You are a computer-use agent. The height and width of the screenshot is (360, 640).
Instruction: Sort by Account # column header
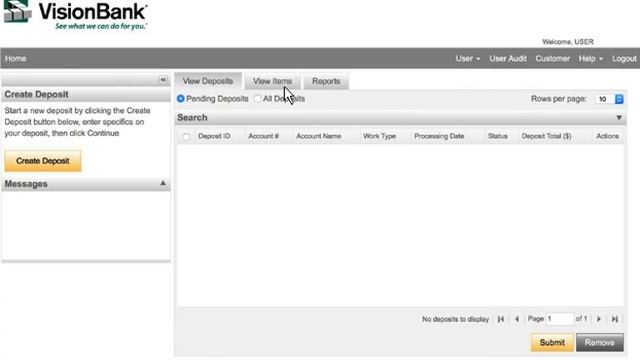263,136
